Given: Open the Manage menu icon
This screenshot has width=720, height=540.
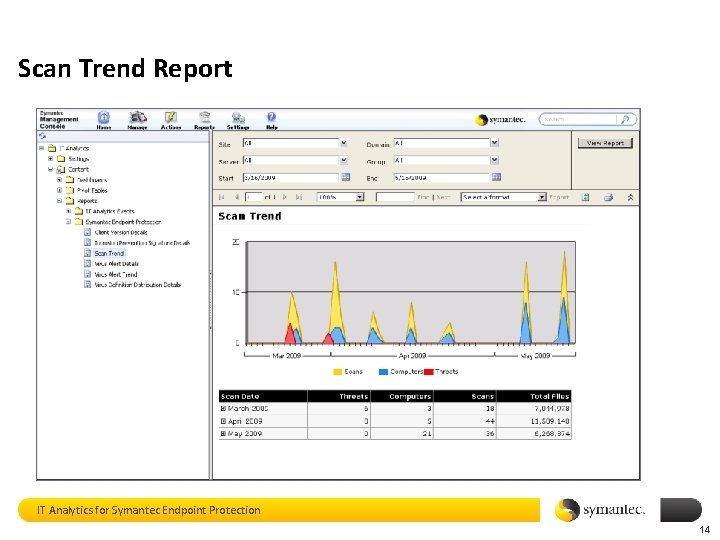Looking at the screenshot, I should pyautogui.click(x=137, y=118).
